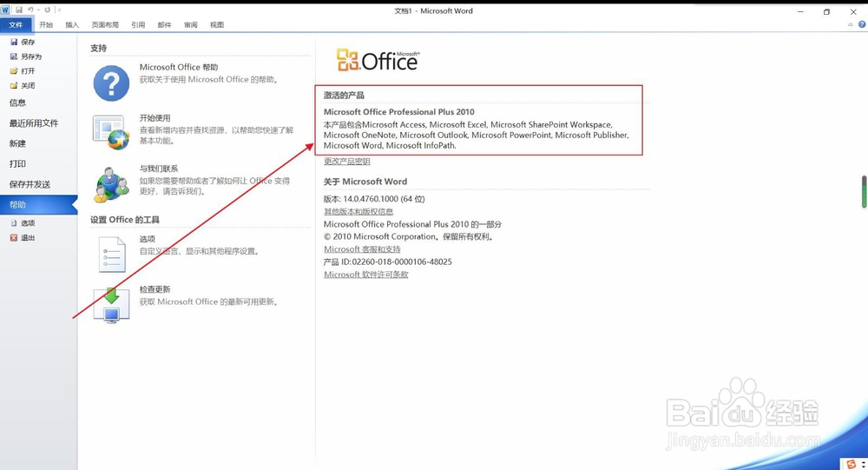Viewport: 868px width, 470px height.
Task: Click 关闭 in the backstage menu
Action: (23, 85)
